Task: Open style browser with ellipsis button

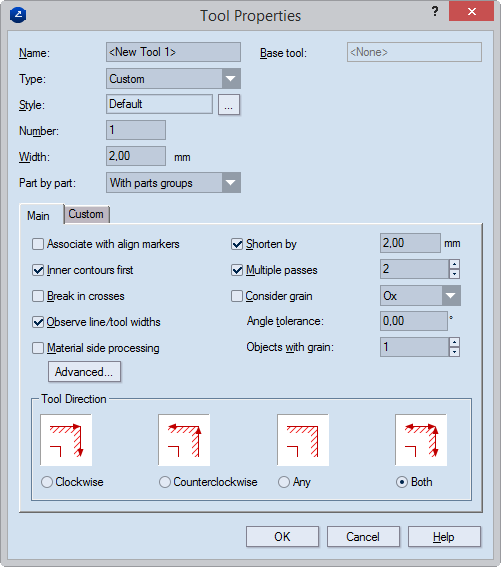Action: pos(229,105)
